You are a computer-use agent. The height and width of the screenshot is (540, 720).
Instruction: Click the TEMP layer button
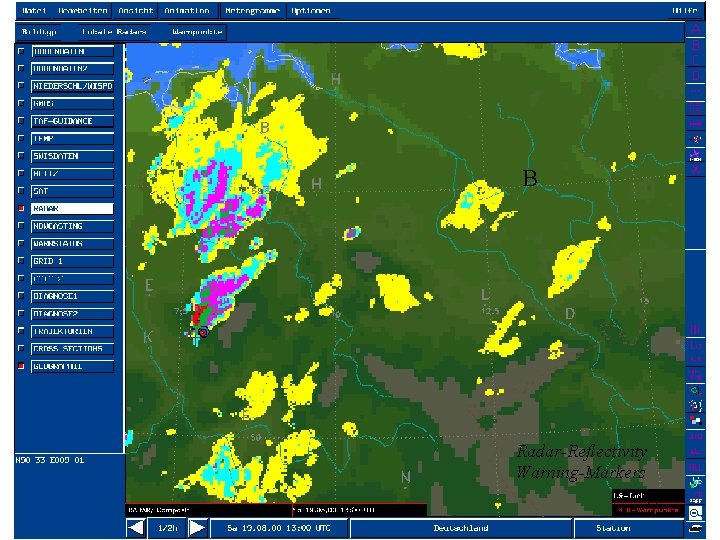pyautogui.click(x=73, y=139)
